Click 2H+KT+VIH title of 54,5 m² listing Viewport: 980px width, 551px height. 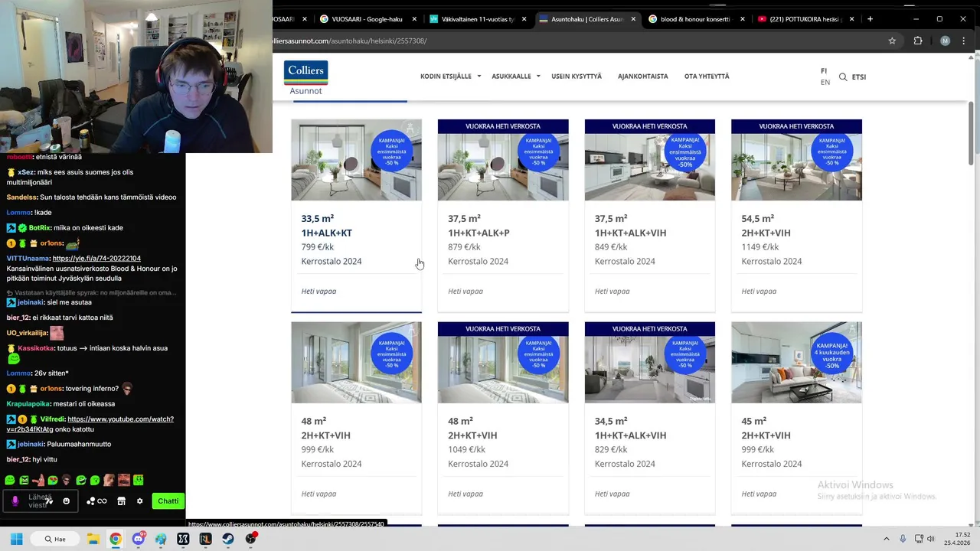coord(766,233)
